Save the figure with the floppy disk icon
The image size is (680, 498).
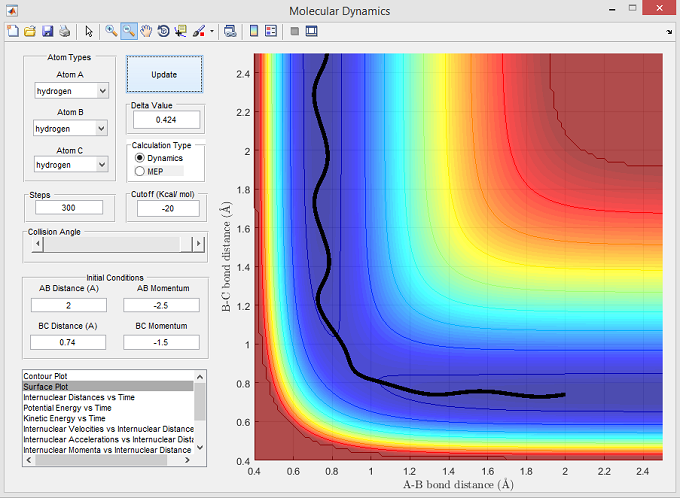pos(47,31)
